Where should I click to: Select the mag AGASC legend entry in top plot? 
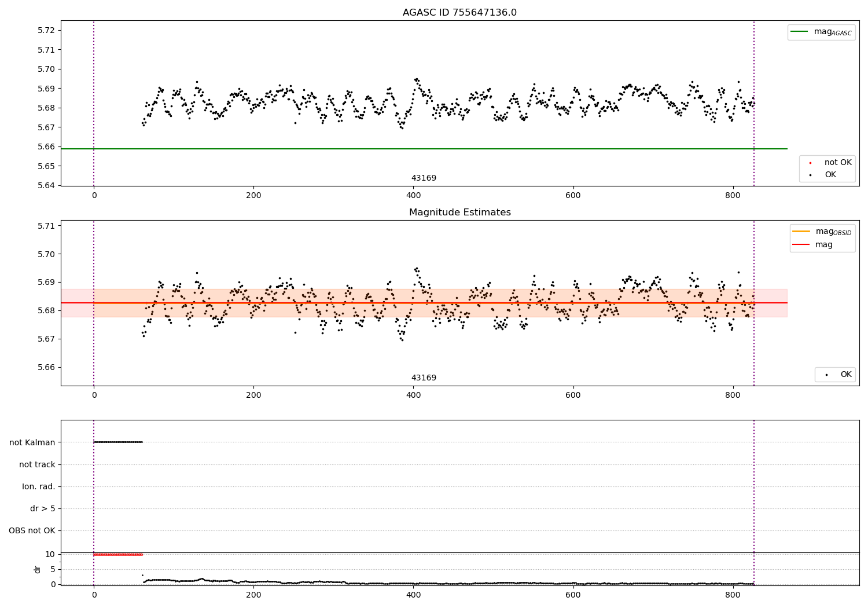click(822, 32)
